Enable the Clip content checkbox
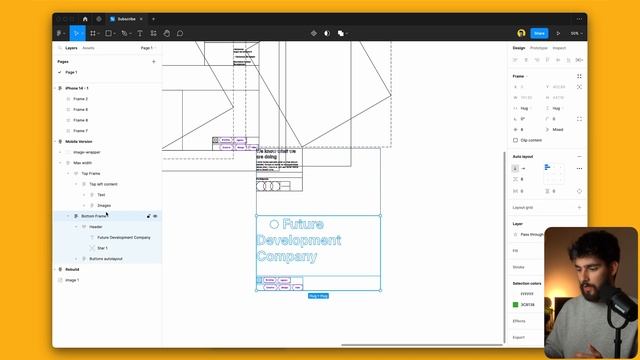The width and height of the screenshot is (640, 360). click(515, 140)
